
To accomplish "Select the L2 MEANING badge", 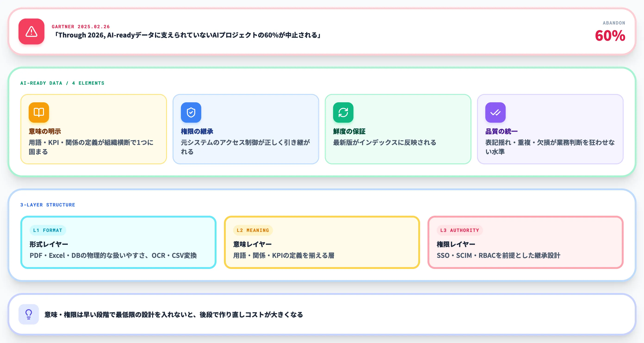I will pyautogui.click(x=253, y=230).
